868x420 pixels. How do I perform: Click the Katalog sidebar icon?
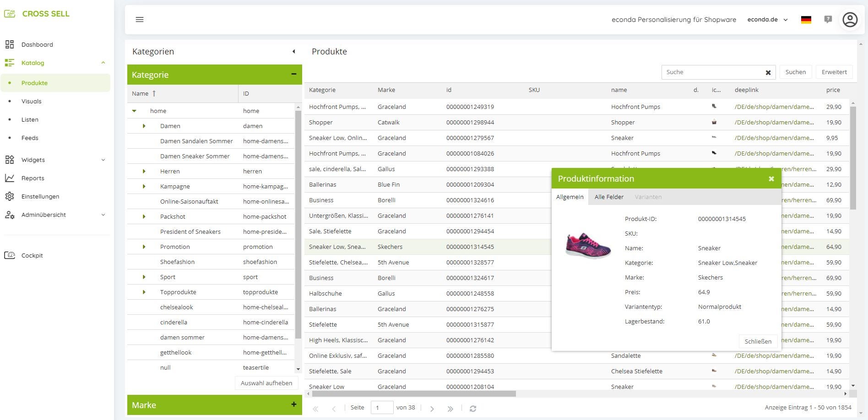[x=10, y=63]
